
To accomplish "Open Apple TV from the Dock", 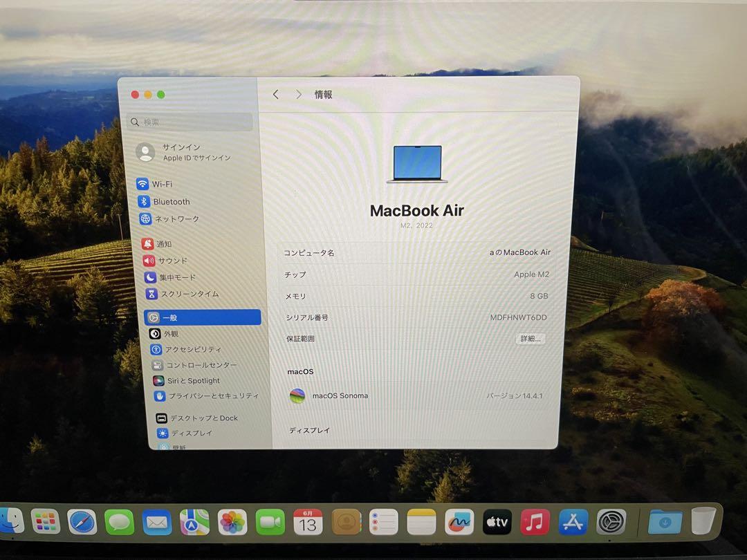I will click(x=497, y=522).
